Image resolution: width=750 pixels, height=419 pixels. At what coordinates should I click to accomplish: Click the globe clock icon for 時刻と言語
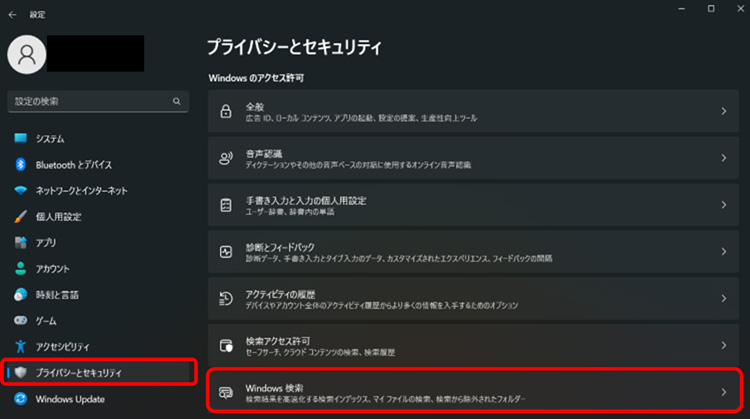coord(21,295)
